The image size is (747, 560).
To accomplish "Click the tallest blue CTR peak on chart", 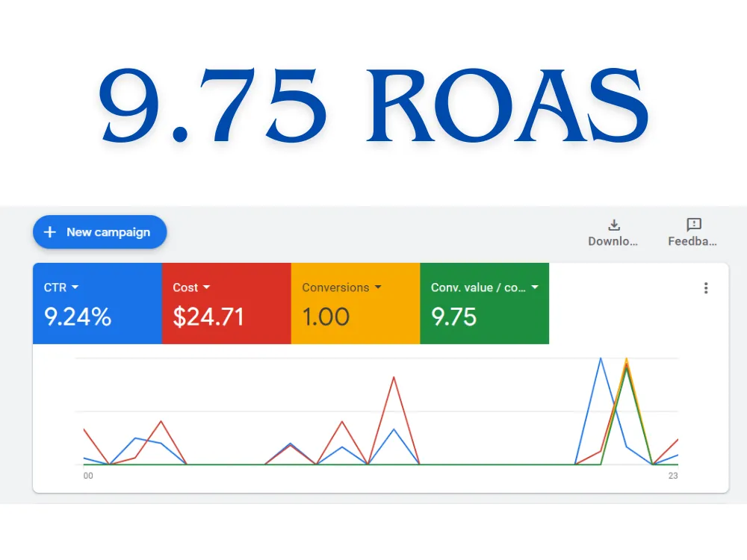I will [601, 358].
